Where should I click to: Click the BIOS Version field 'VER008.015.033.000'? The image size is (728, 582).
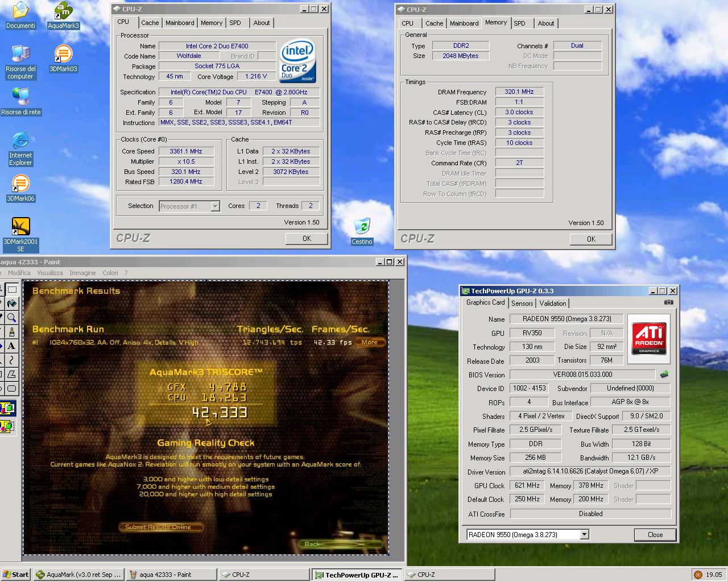pyautogui.click(x=583, y=375)
